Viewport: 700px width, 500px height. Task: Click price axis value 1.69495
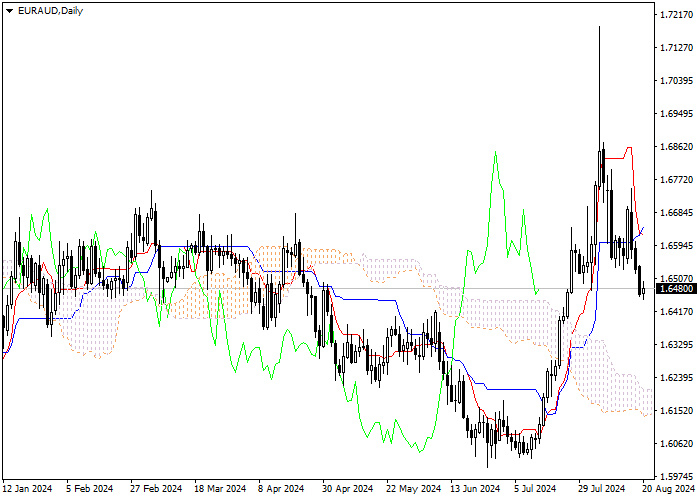[x=677, y=114]
